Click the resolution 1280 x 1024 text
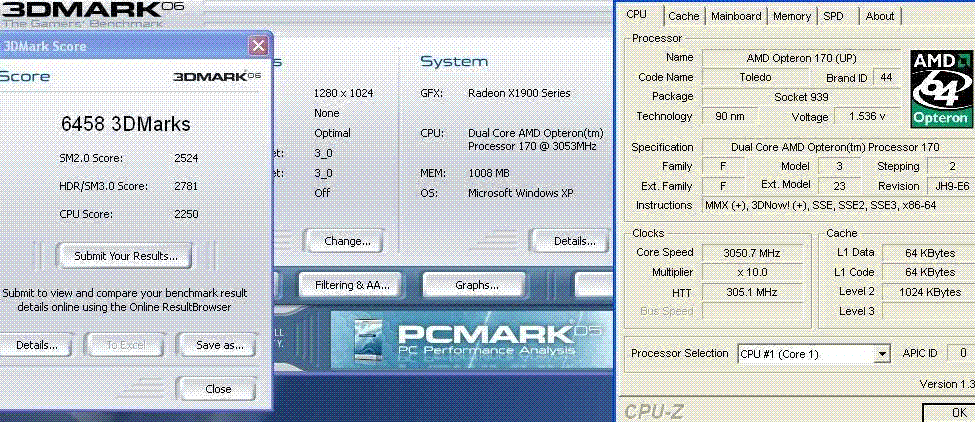 343,93
